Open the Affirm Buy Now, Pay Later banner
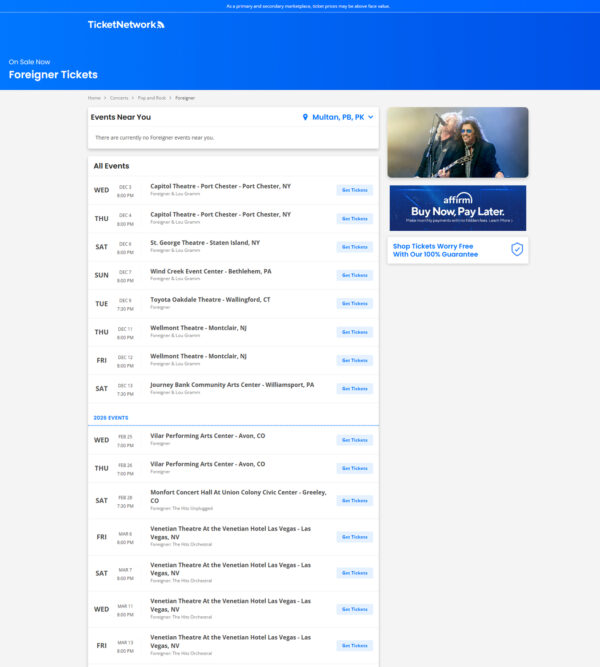 click(457, 208)
